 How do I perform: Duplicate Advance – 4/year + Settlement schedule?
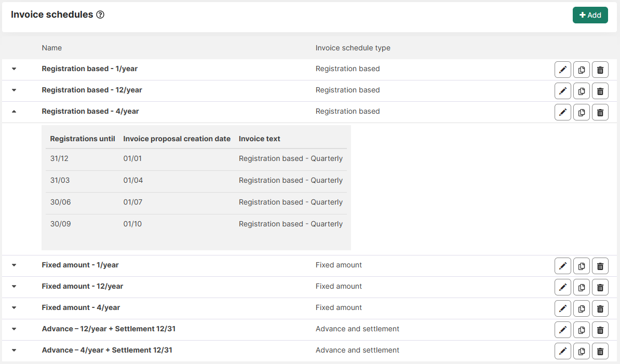[x=581, y=351]
